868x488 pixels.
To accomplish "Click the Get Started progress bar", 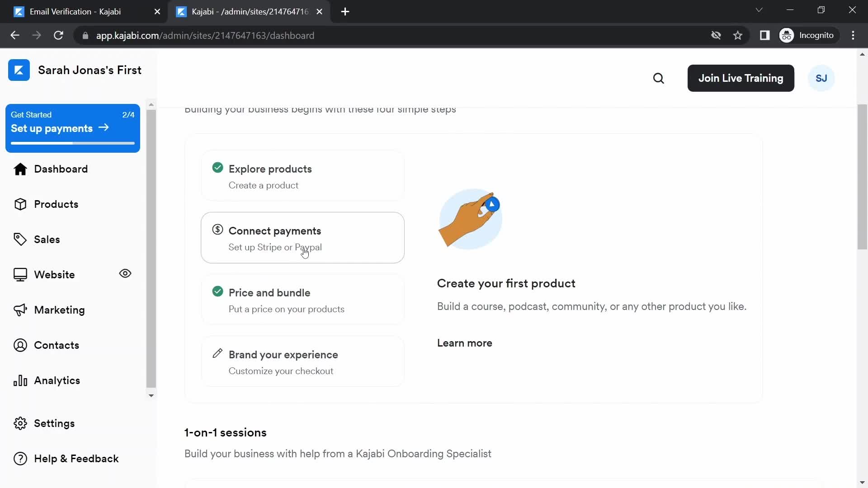I will (73, 143).
